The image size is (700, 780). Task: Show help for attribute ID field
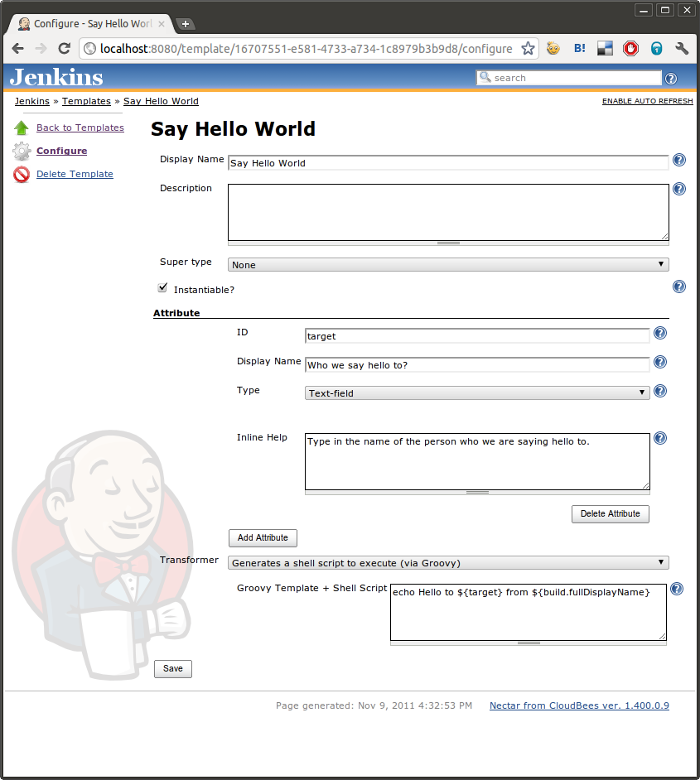(660, 333)
